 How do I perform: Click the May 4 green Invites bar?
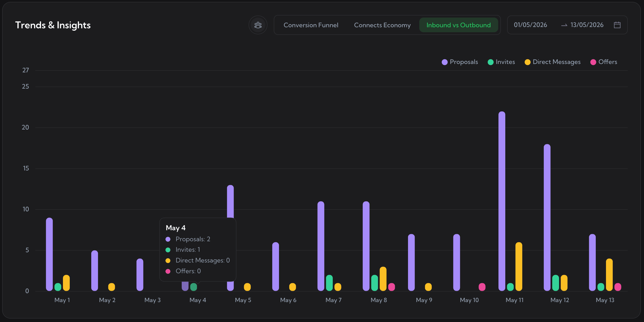click(x=194, y=287)
